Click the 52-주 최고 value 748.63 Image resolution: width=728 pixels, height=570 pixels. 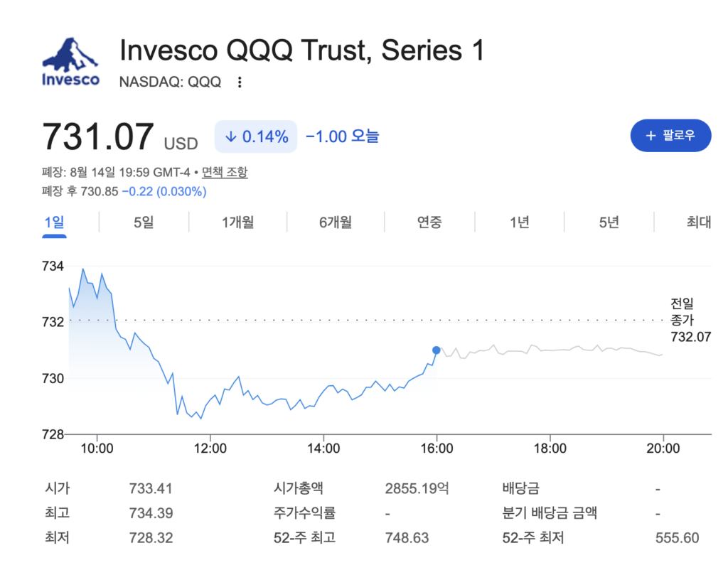[407, 538]
